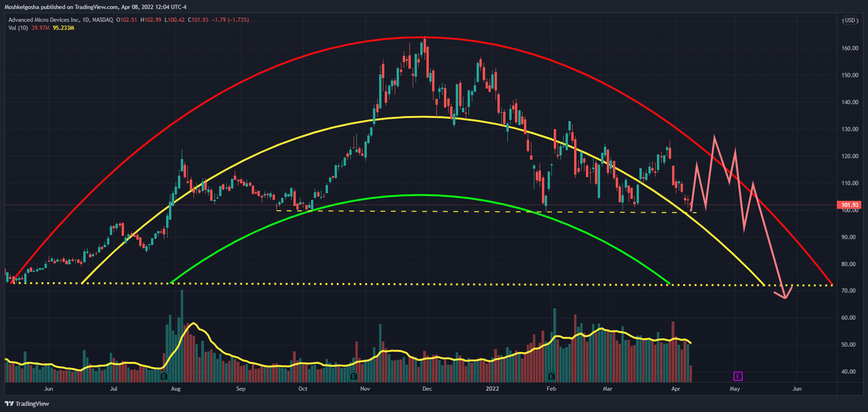Click the close value 'C101.93' in legend
This screenshot has height=412, width=868.
tap(198, 20)
